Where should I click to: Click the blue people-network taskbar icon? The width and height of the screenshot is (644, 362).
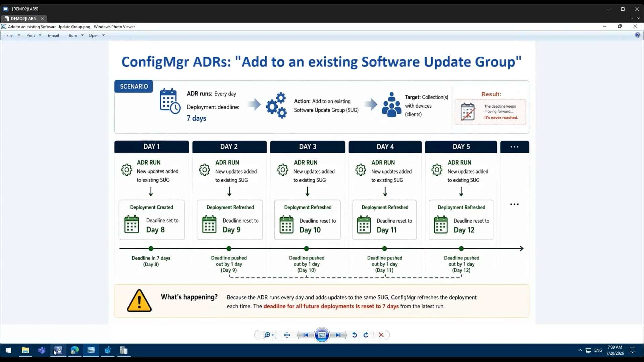click(107, 350)
